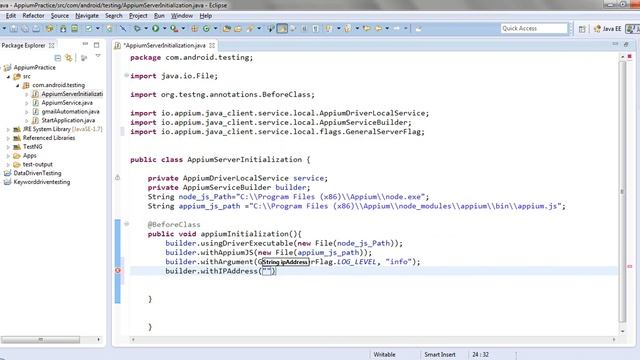
Task: Open the New Java Class dropdown arrow
Action: coord(215,29)
